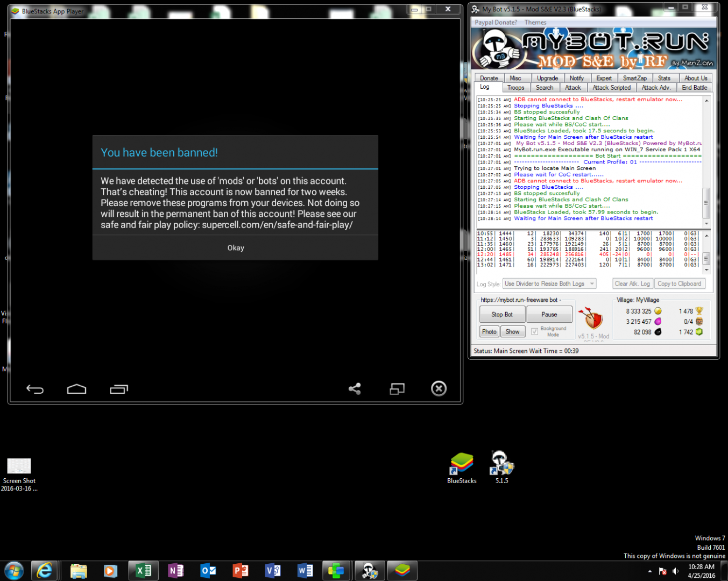Switch to the About Us tab

coord(696,78)
